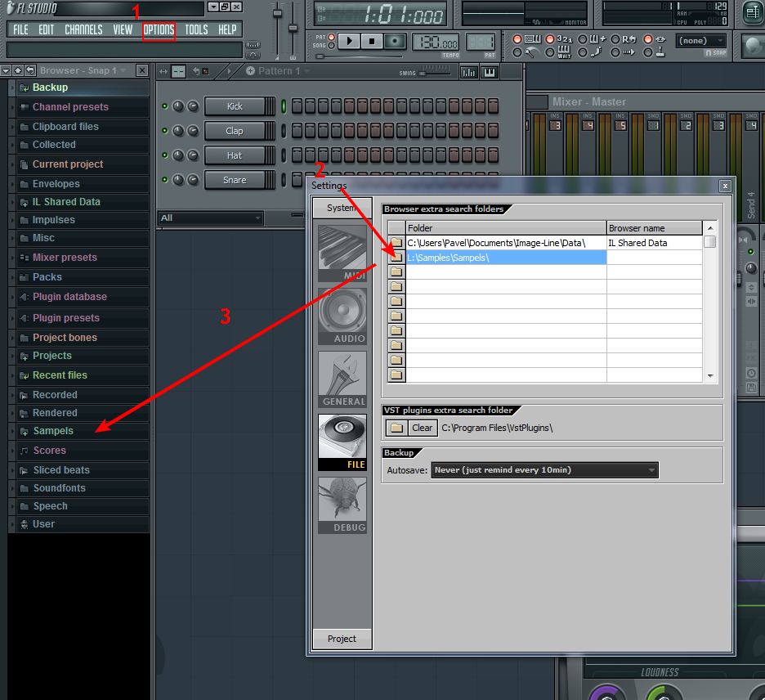Image resolution: width=765 pixels, height=700 pixels.
Task: Open the OPTIONS menu
Action: pos(159,29)
